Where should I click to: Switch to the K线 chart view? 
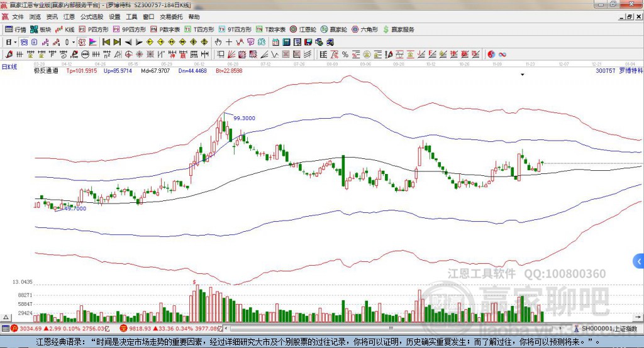click(65, 30)
